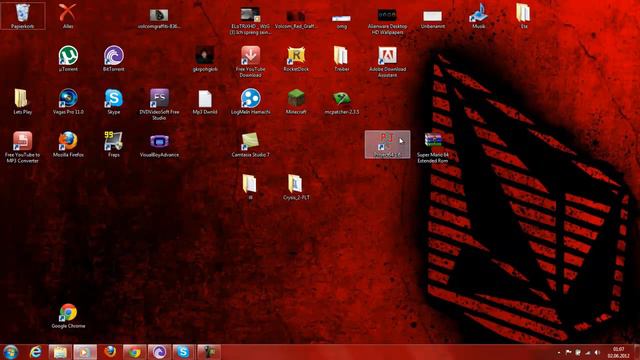Launch Camtasia Studio 7
Image resolution: width=640 pixels, height=360 pixels.
(x=251, y=144)
